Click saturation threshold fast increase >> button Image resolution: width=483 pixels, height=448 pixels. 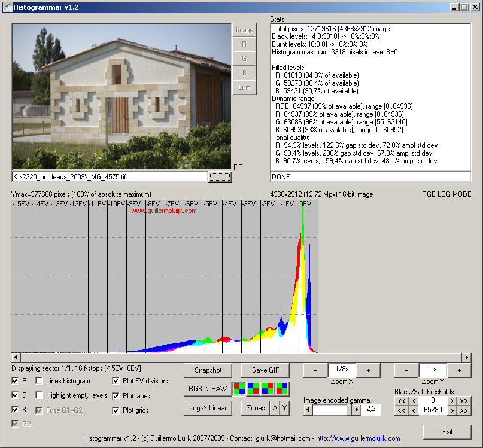[464, 410]
